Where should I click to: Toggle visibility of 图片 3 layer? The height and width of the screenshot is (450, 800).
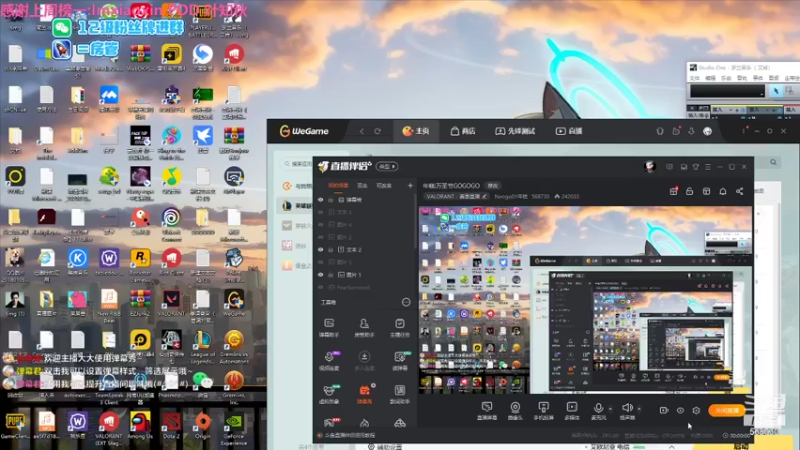coord(321,262)
